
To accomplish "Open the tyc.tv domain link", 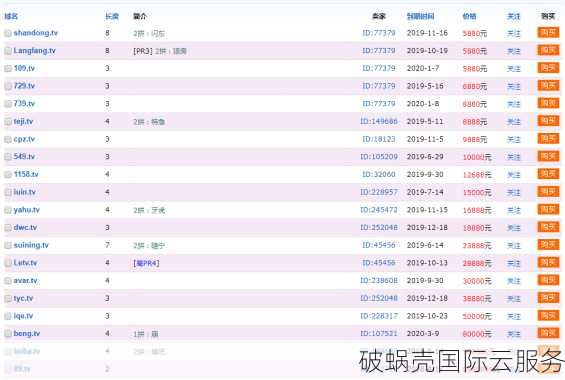I will [x=23, y=298].
